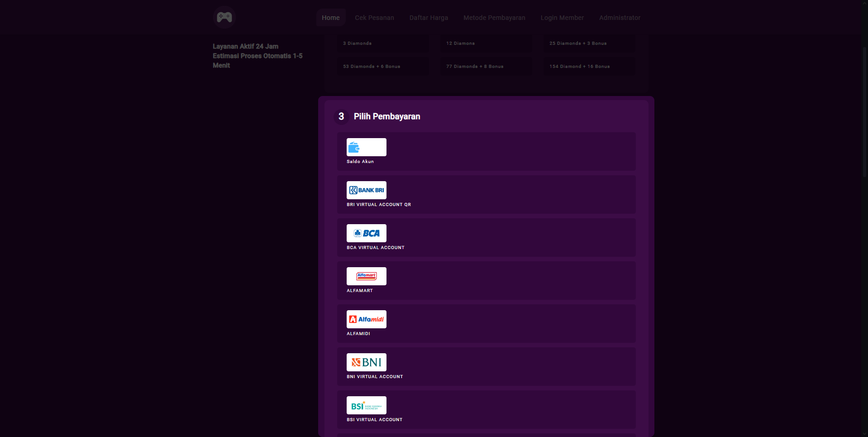The image size is (868, 437).
Task: Pick 77 Diamonds + 8 Bonus
Action: 486,66
